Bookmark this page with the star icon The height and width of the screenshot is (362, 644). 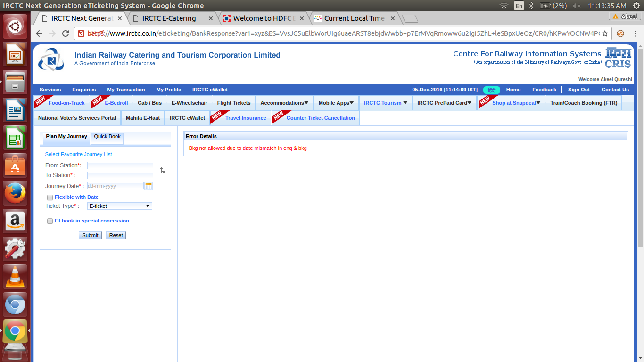point(605,33)
